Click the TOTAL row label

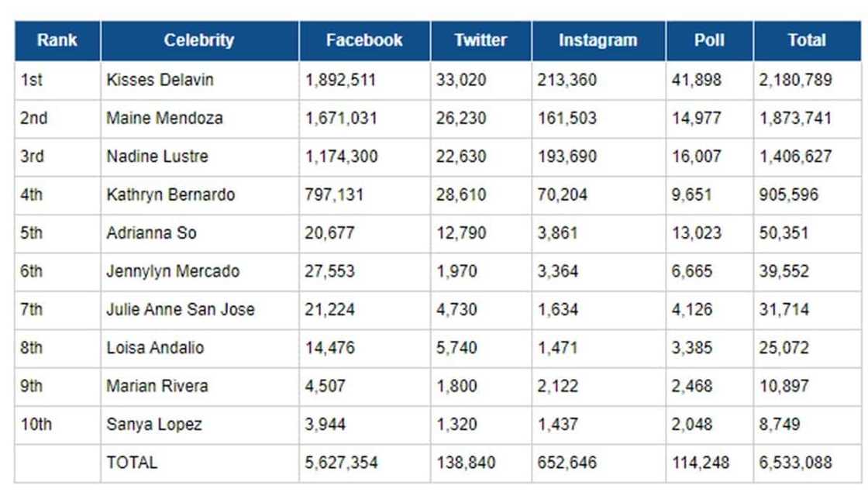click(132, 463)
